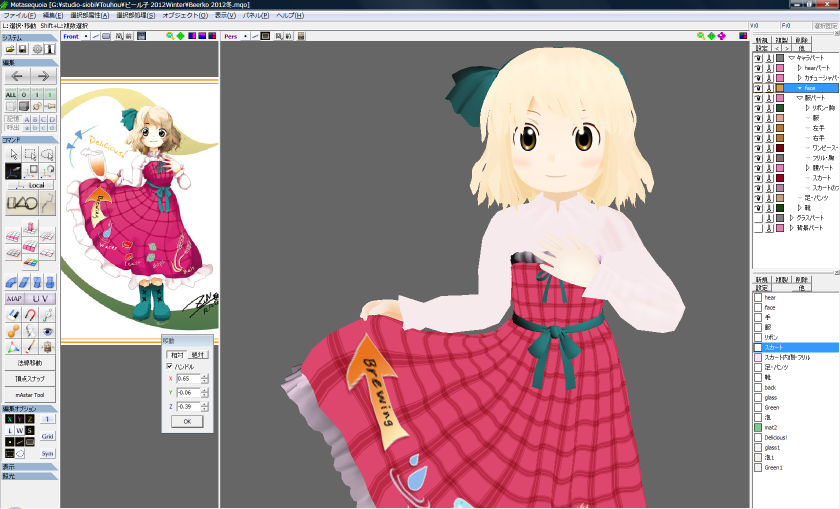Expand the 靴 tree node
The width and height of the screenshot is (840, 509).
[x=799, y=208]
